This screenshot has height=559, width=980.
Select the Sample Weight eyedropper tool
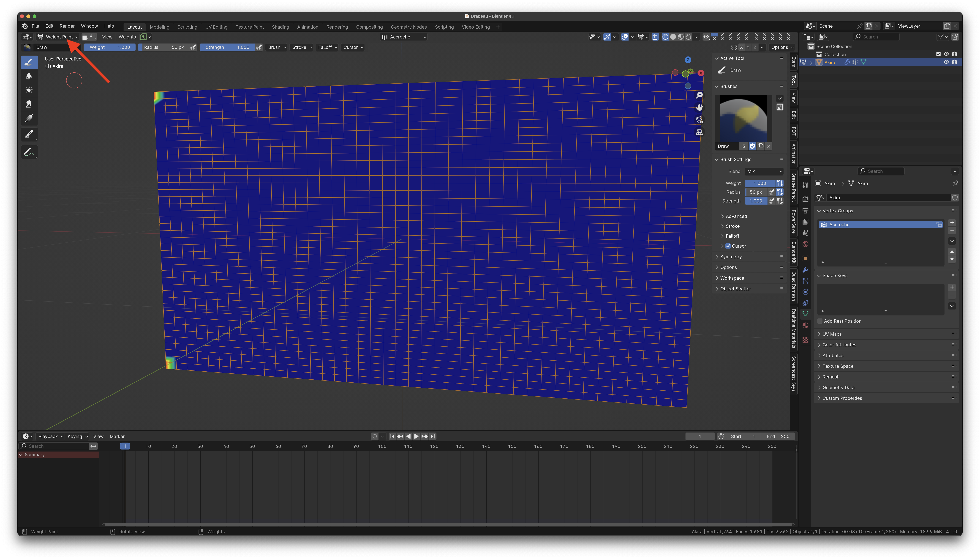tap(29, 134)
